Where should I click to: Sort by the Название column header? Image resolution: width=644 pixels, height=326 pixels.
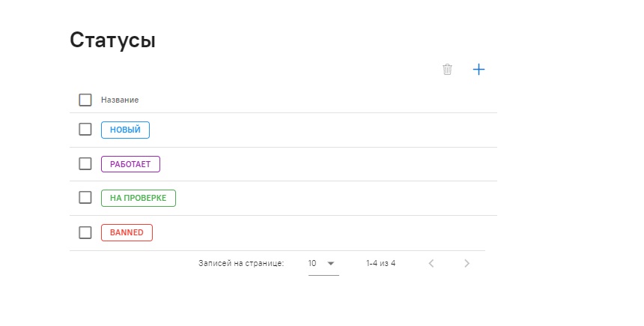120,100
